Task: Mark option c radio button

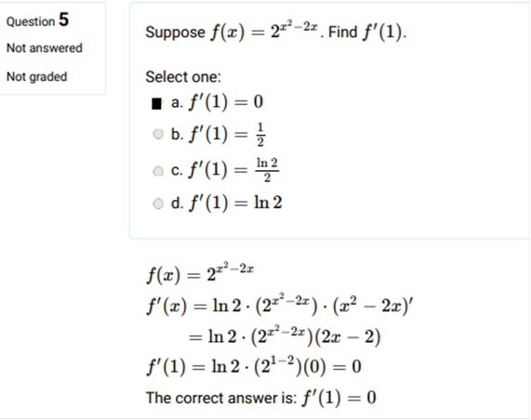Action: (x=158, y=171)
